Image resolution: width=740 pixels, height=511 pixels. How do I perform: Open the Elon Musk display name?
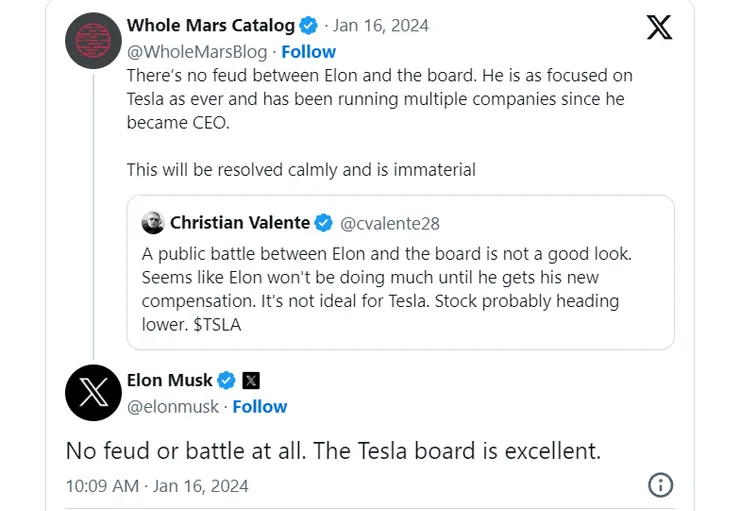point(169,380)
